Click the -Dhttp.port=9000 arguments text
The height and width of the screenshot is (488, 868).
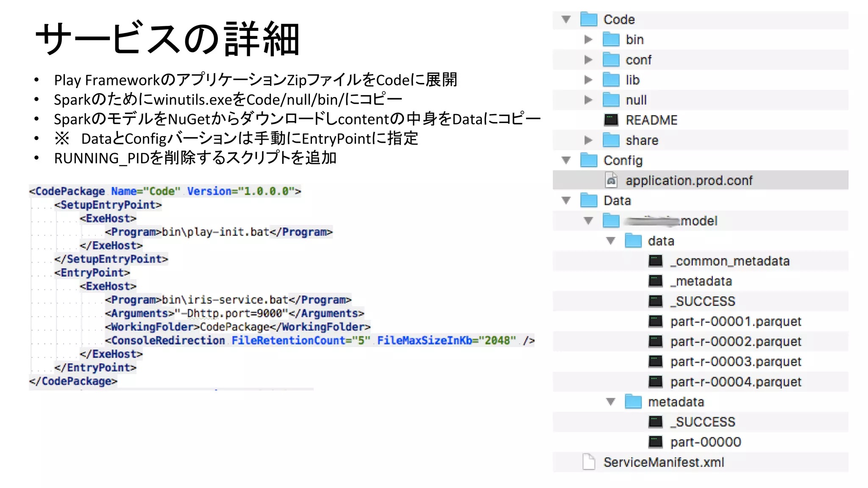[x=231, y=313]
